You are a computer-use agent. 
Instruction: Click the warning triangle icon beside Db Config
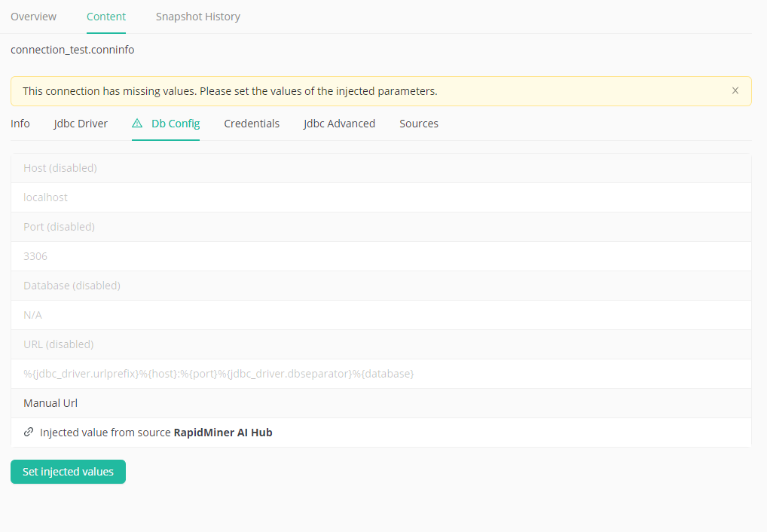[x=137, y=124]
